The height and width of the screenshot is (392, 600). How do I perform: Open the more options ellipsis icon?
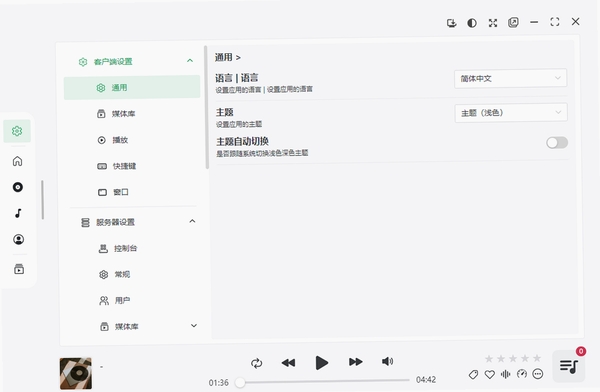click(538, 374)
